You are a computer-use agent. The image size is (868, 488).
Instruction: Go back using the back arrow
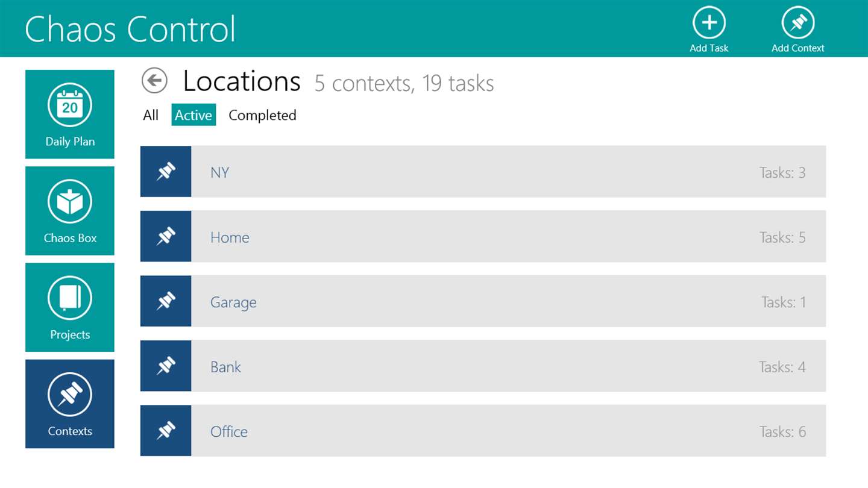click(x=154, y=81)
